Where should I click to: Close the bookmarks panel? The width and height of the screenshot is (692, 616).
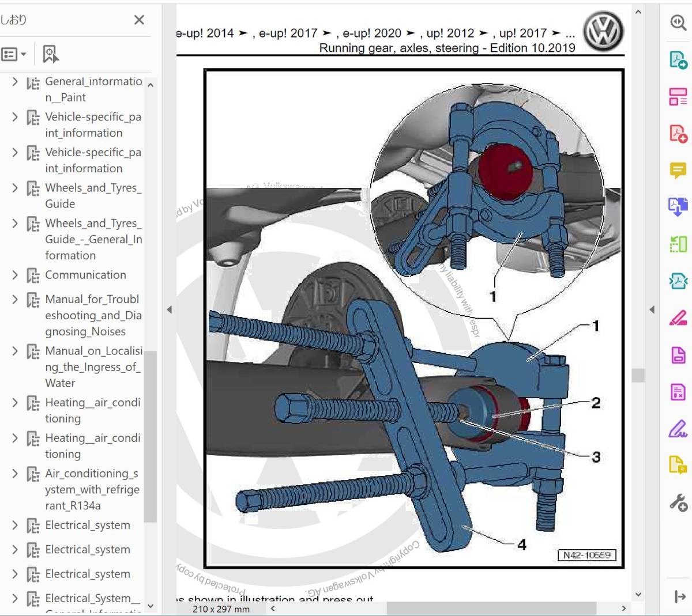[139, 20]
